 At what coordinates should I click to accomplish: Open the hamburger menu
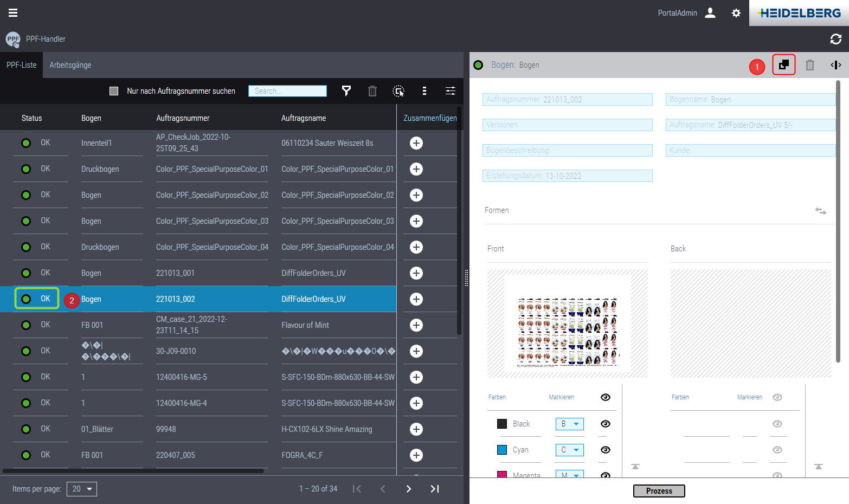pyautogui.click(x=13, y=12)
